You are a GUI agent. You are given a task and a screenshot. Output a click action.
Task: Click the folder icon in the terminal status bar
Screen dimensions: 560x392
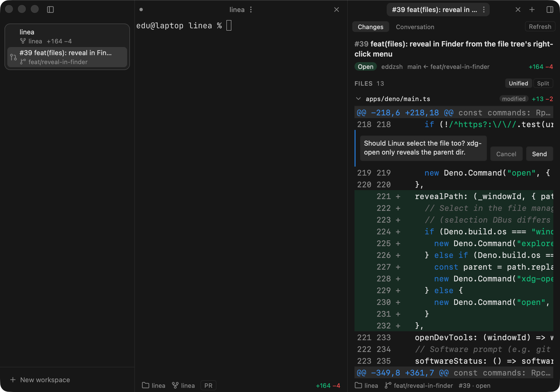point(146,386)
